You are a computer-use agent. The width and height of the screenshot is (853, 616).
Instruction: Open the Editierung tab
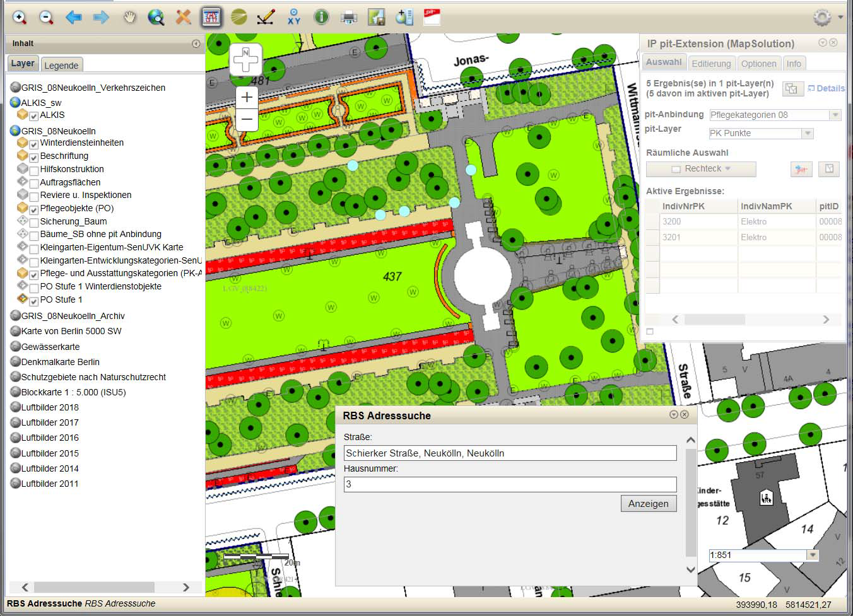711,64
